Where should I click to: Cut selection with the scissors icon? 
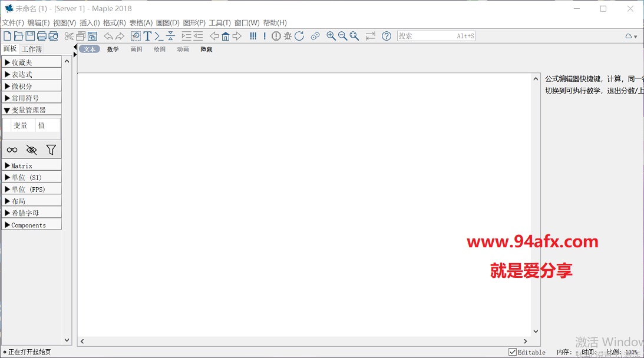pos(69,36)
